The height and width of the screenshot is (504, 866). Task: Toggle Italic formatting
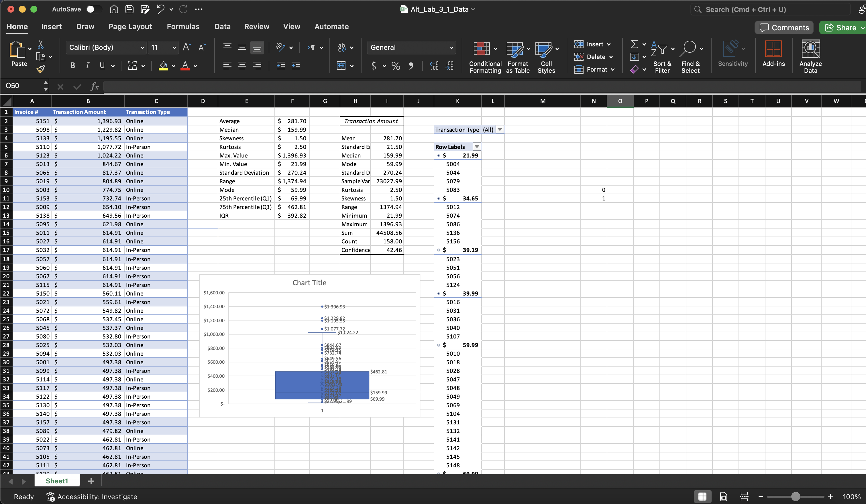[87, 66]
